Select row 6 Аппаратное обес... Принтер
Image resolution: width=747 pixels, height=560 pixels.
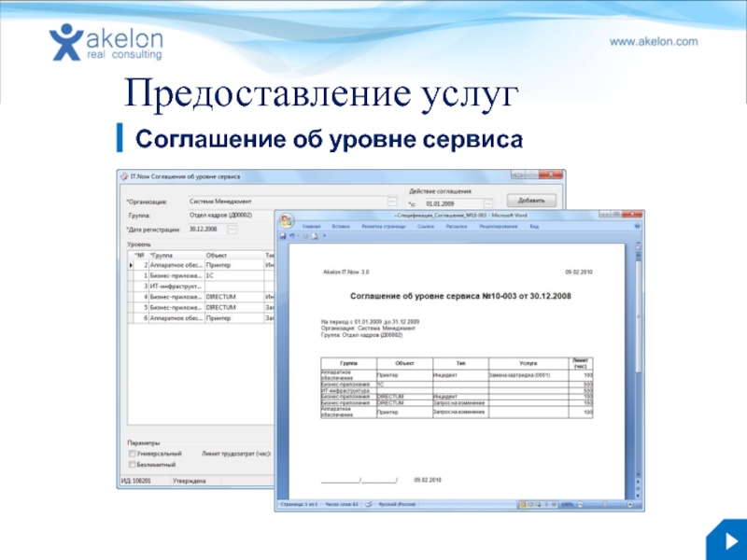(202, 318)
